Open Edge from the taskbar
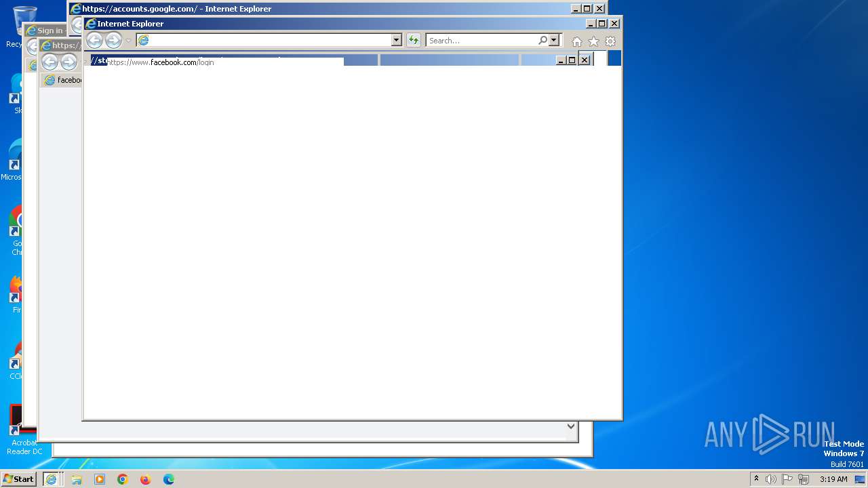The width and height of the screenshot is (868, 488). (168, 479)
